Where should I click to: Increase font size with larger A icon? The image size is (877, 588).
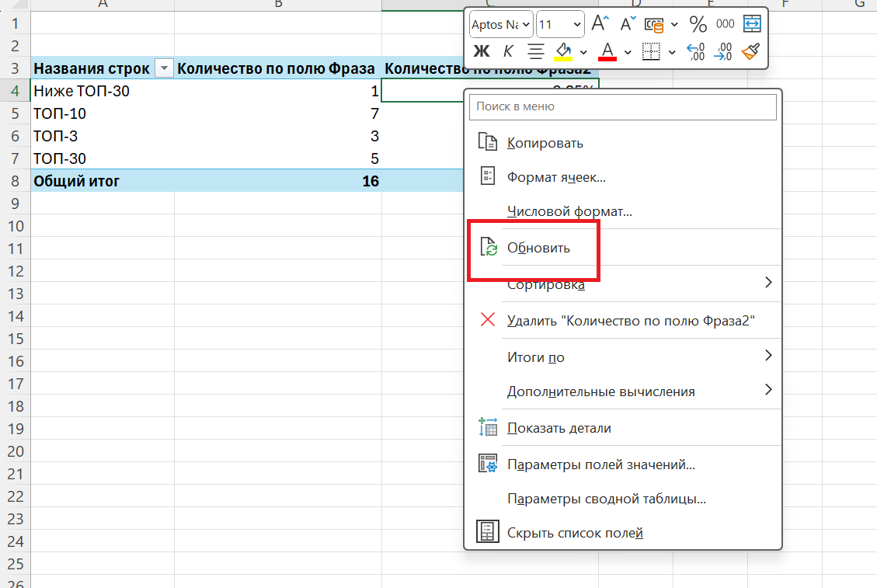(600, 23)
